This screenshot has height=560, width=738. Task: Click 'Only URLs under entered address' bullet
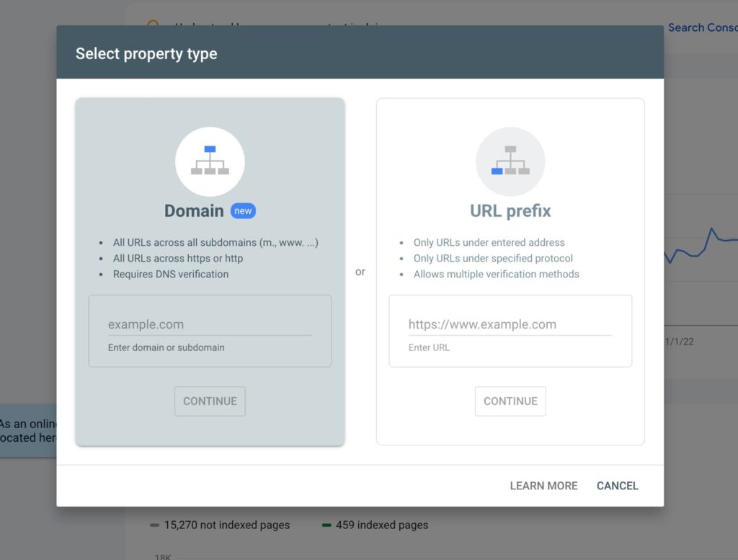(x=489, y=242)
